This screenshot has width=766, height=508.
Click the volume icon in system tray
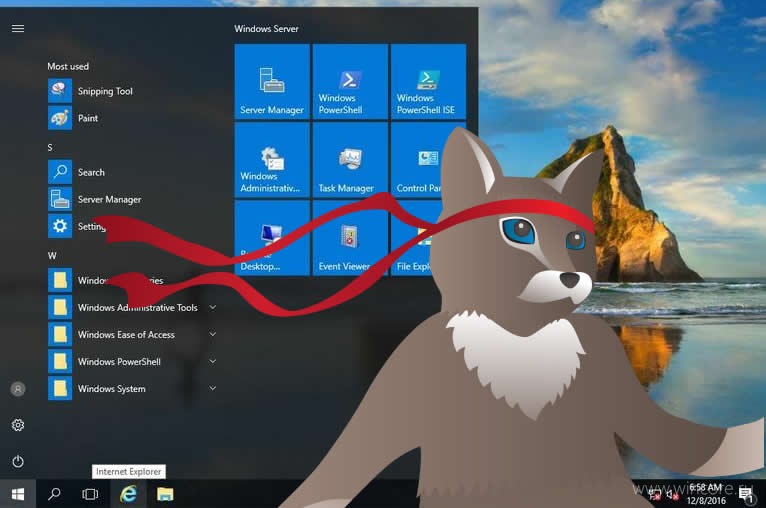(x=673, y=495)
